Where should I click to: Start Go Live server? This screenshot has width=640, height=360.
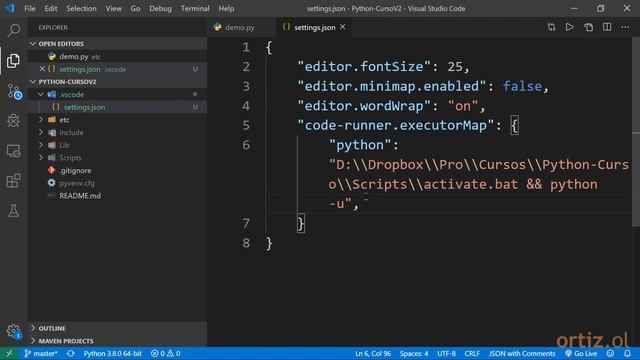click(581, 353)
